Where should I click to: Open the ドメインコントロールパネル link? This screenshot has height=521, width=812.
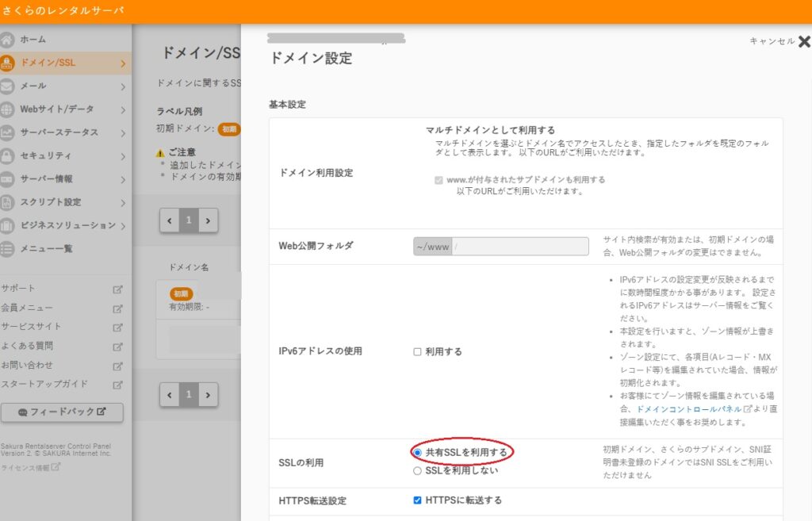click(x=688, y=409)
